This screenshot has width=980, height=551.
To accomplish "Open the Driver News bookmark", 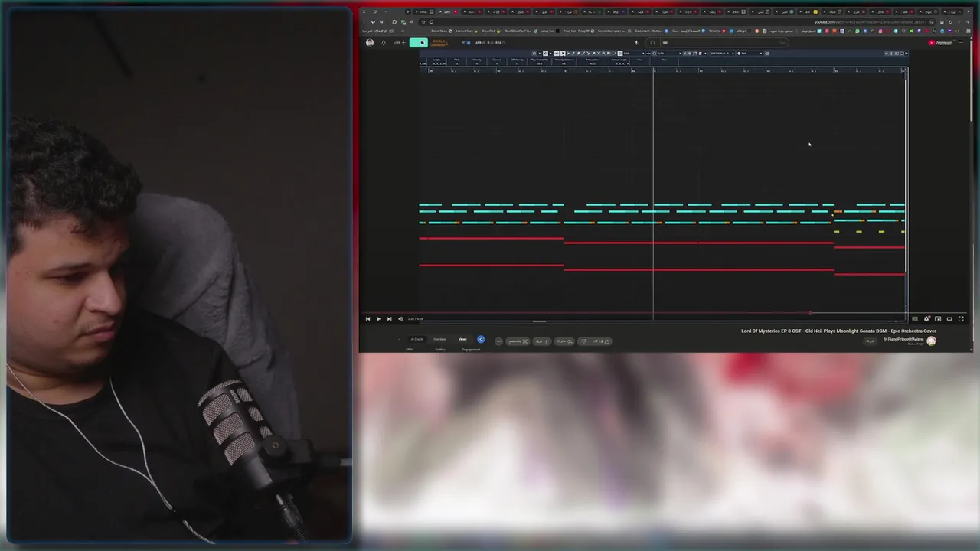I will pyautogui.click(x=442, y=31).
